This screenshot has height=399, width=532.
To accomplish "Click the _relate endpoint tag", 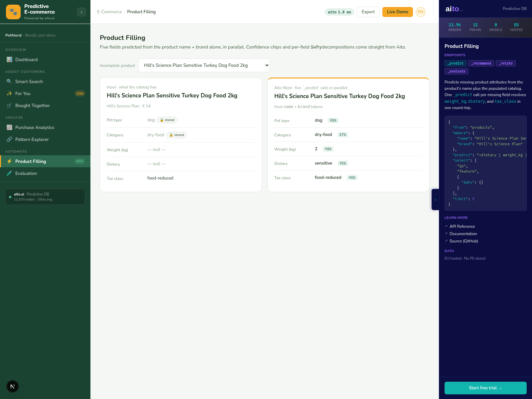I will [x=506, y=63].
